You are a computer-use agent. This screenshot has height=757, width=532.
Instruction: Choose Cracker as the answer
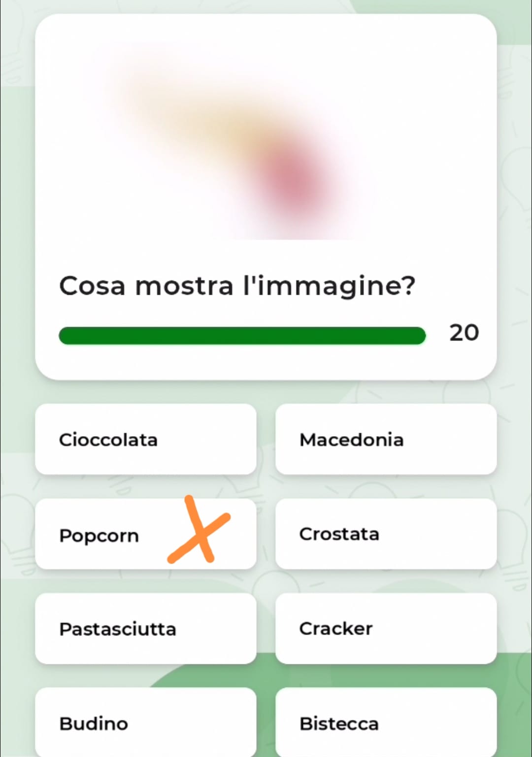coord(386,628)
